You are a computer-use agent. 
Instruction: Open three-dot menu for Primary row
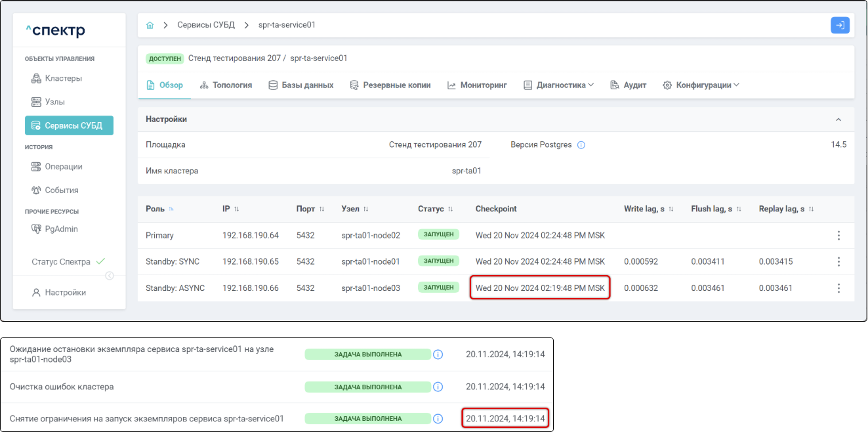838,235
